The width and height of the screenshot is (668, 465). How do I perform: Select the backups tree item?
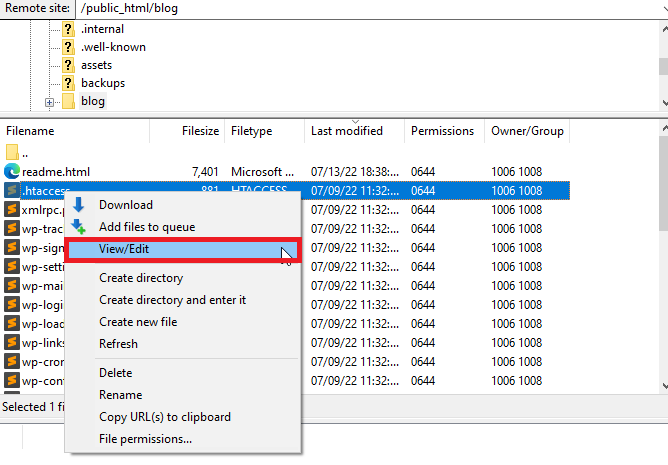point(103,83)
